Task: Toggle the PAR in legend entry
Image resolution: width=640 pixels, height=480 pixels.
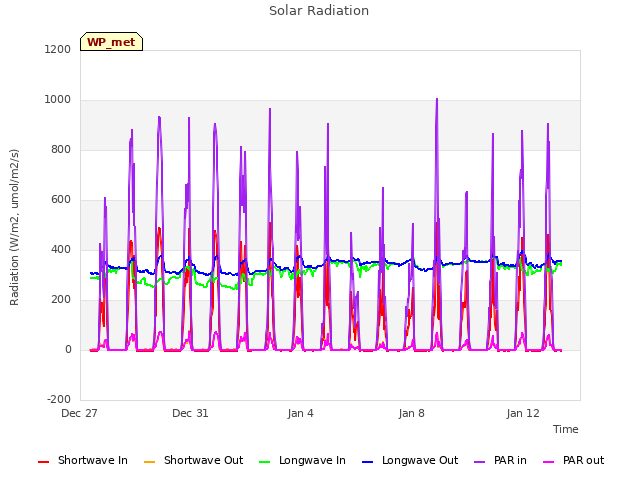Action: pos(500,460)
